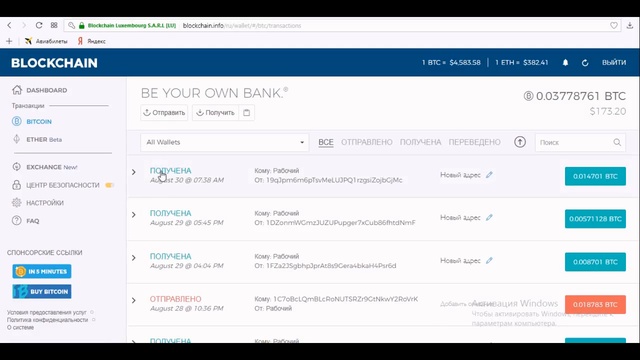This screenshot has height=360, width=640.
Task: Expand the August 29 05:45 PM transaction
Action: point(133,215)
